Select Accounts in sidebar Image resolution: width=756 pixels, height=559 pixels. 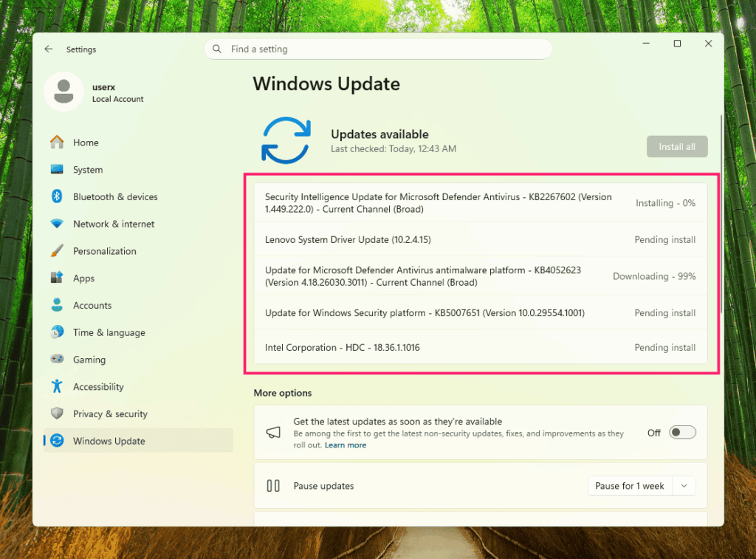[x=138, y=305]
